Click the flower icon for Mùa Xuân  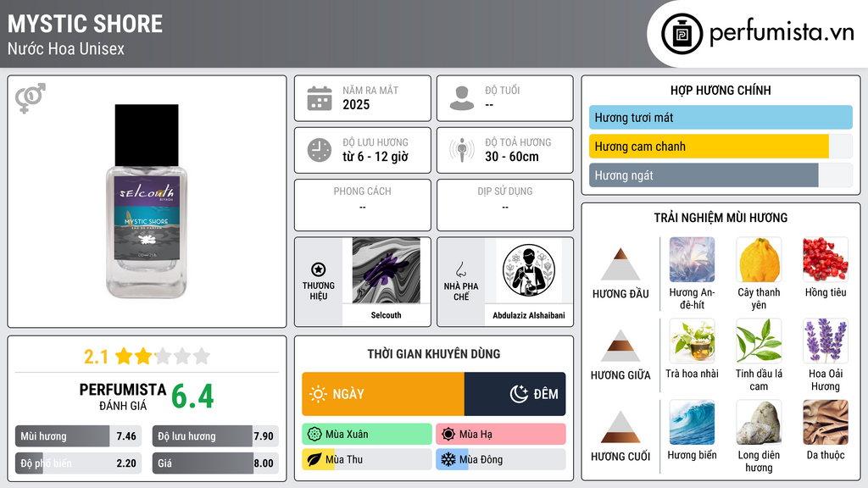pyautogui.click(x=314, y=435)
